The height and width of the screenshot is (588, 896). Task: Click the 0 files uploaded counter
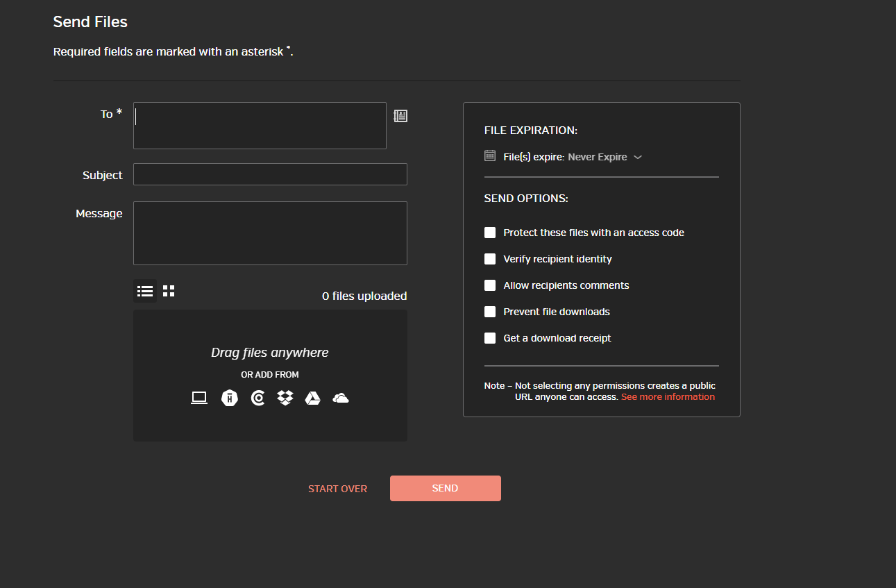(x=364, y=296)
